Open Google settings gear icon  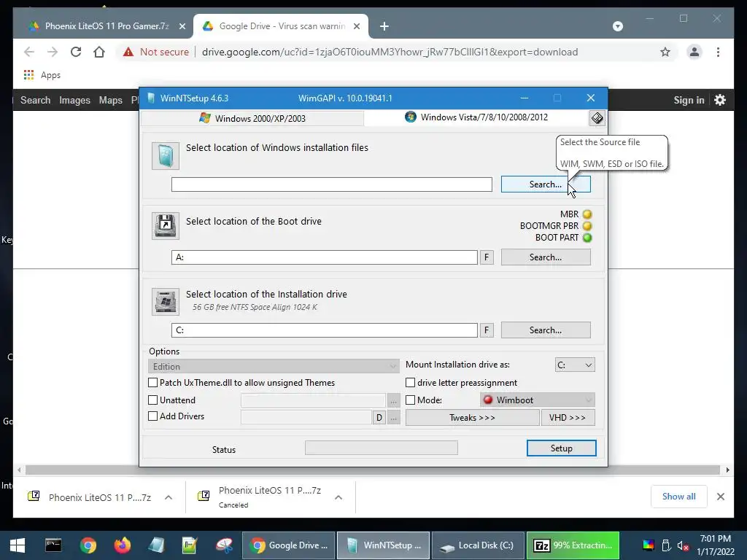720,100
